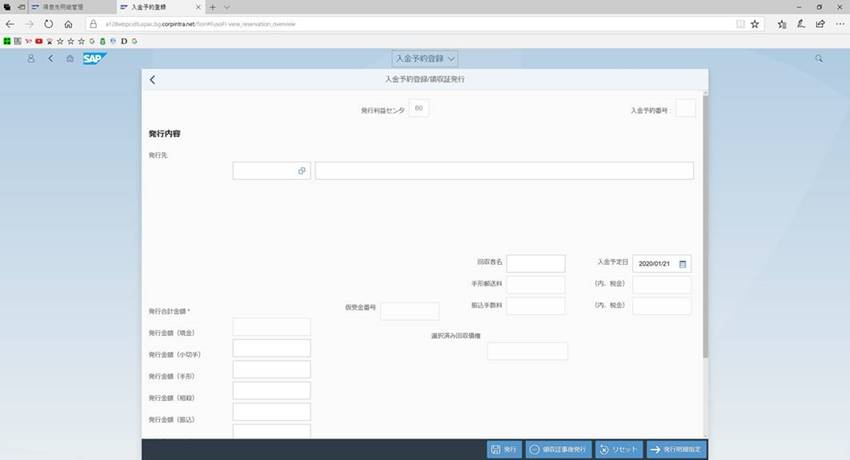Bookmark this page with the star icon
Viewport: 850px width, 460px height.
(x=754, y=23)
